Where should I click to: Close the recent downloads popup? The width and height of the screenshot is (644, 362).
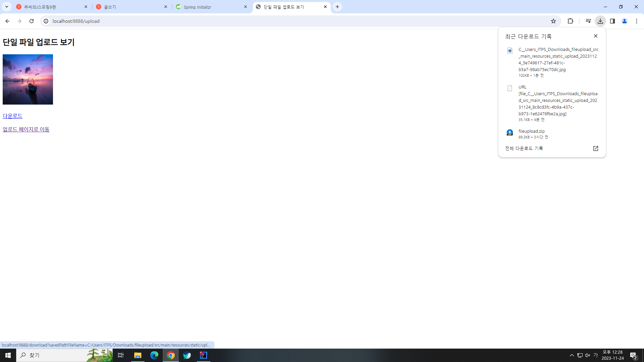tap(596, 36)
